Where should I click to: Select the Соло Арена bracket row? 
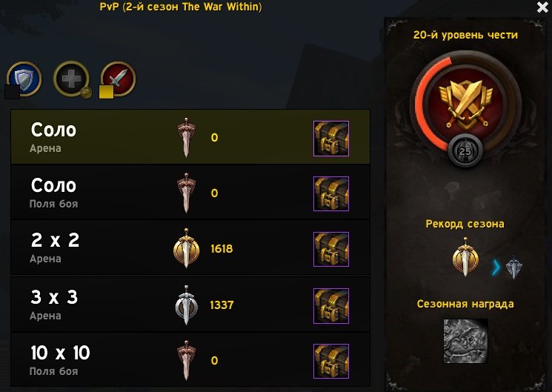190,136
